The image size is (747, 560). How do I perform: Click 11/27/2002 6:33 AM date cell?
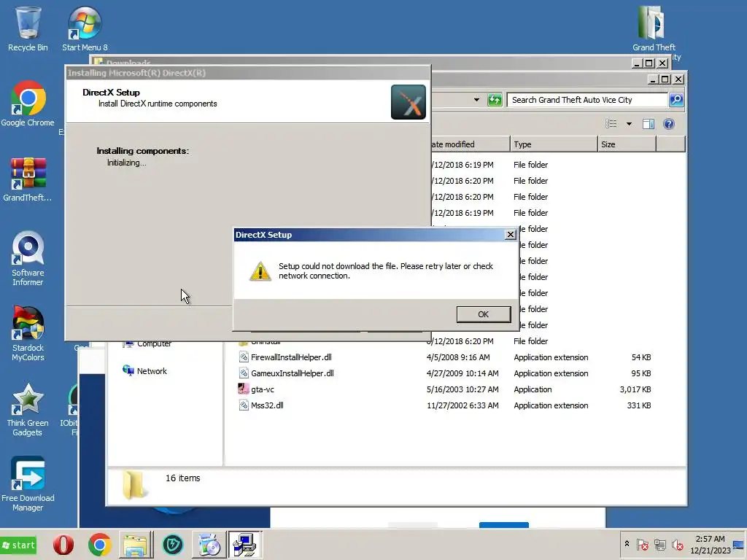point(462,405)
